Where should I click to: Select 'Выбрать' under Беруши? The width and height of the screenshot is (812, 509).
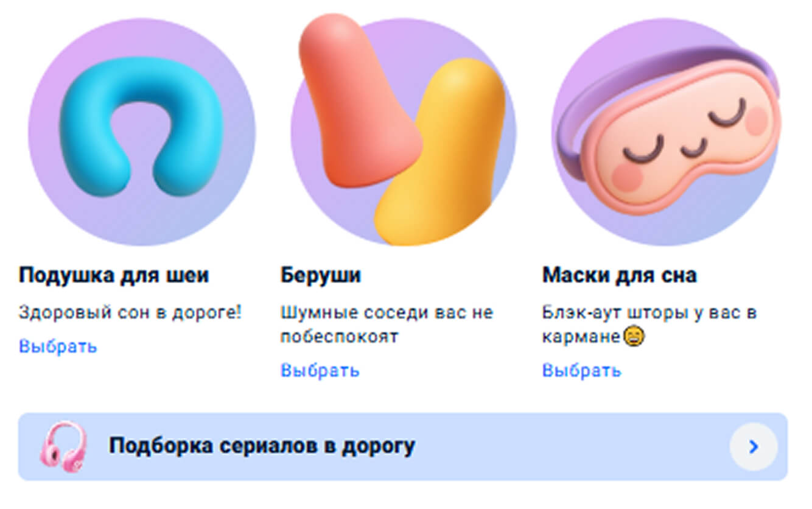(x=320, y=370)
